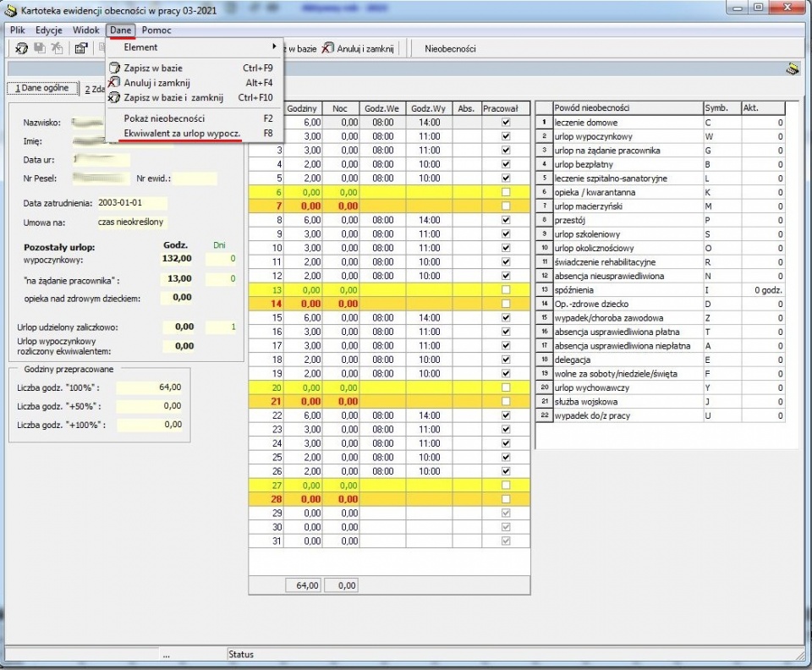812x670 pixels.
Task: Click the Data zatrudnienia field
Action: 132,203
